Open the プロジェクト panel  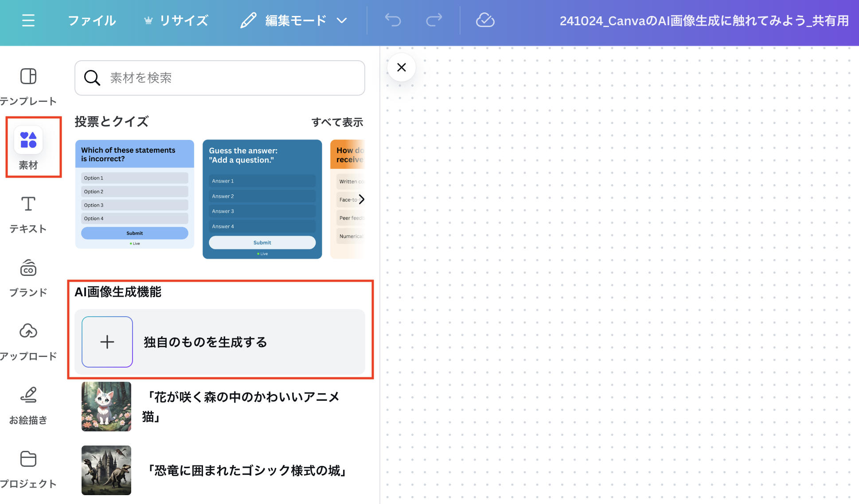pos(28,469)
